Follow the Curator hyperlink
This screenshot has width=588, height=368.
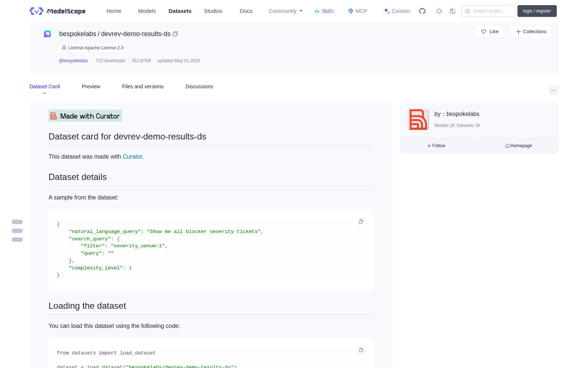click(x=132, y=156)
